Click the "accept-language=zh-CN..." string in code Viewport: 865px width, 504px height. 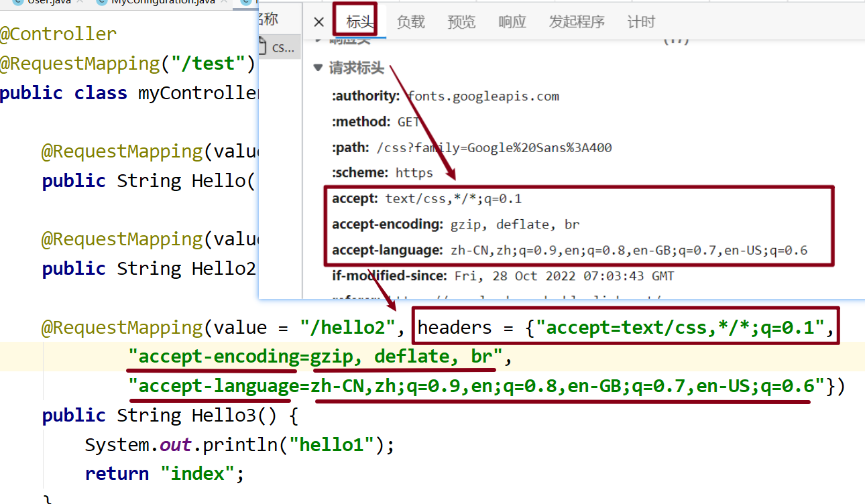pos(476,386)
